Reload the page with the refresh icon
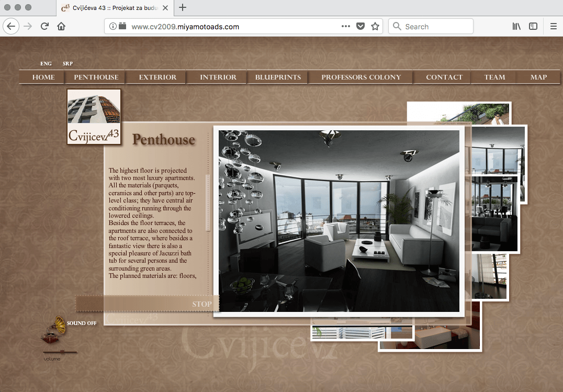Image resolution: width=563 pixels, height=392 pixels. 44,26
